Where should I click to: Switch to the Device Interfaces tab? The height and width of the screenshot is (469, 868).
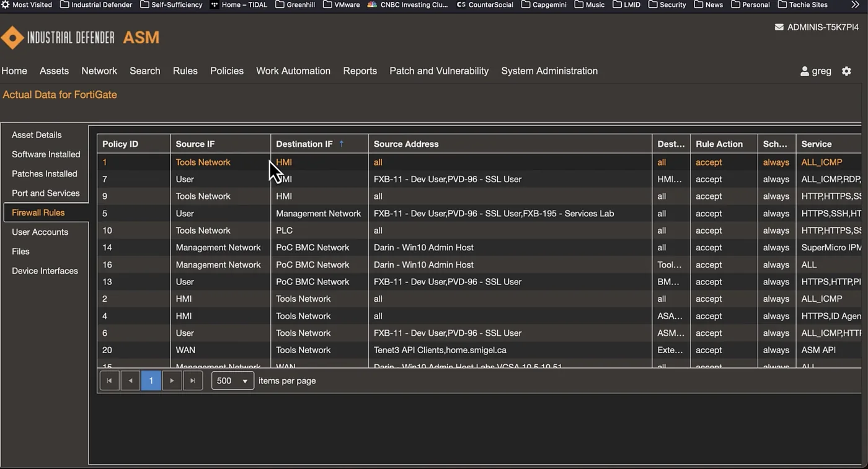coord(46,271)
